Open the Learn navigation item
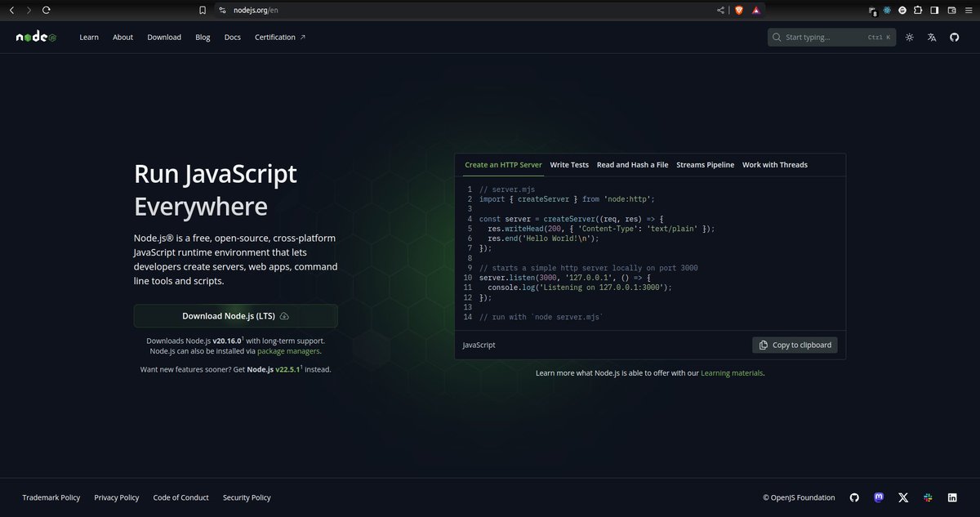Viewport: 980px width, 517px height. [89, 38]
